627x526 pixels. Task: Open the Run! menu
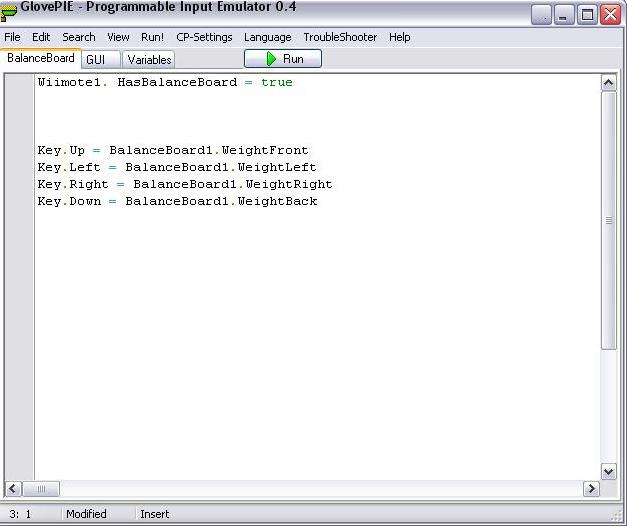click(x=152, y=37)
